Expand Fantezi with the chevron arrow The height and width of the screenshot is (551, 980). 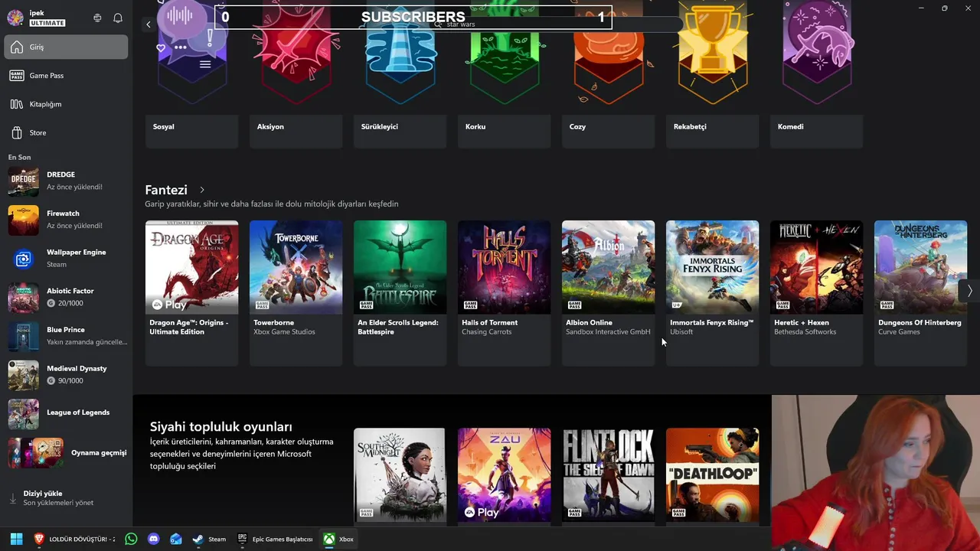click(x=202, y=190)
